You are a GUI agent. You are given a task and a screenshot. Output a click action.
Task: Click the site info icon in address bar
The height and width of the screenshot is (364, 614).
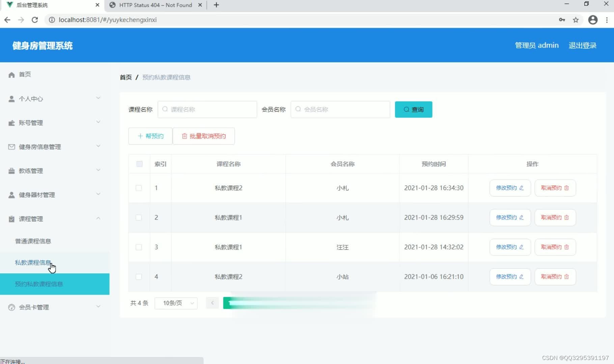52,20
